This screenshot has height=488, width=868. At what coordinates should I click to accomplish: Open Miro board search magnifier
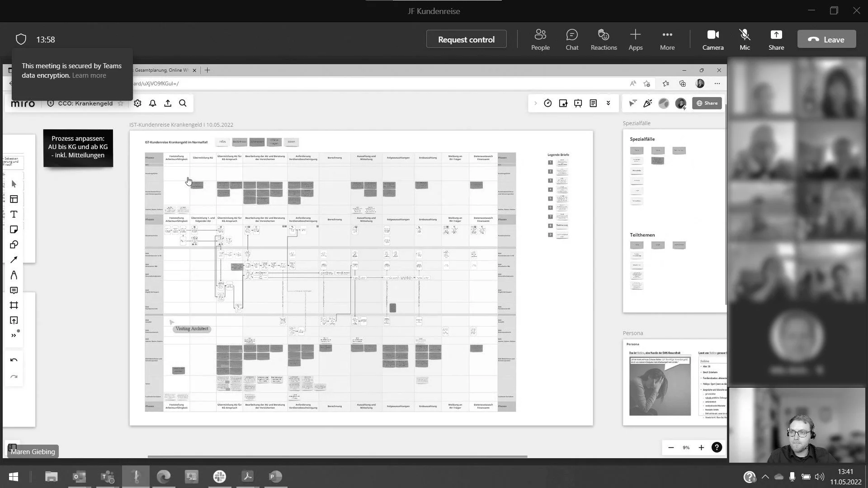click(x=183, y=103)
